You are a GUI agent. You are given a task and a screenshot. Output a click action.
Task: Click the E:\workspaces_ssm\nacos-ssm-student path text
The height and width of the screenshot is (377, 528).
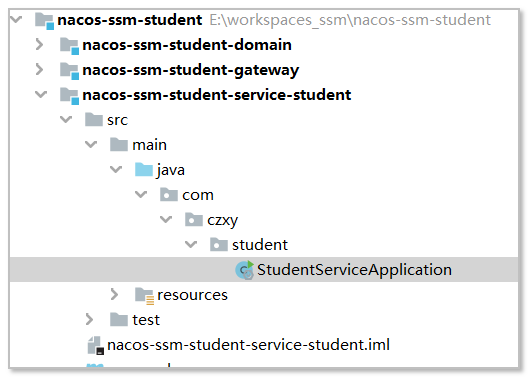(x=350, y=21)
